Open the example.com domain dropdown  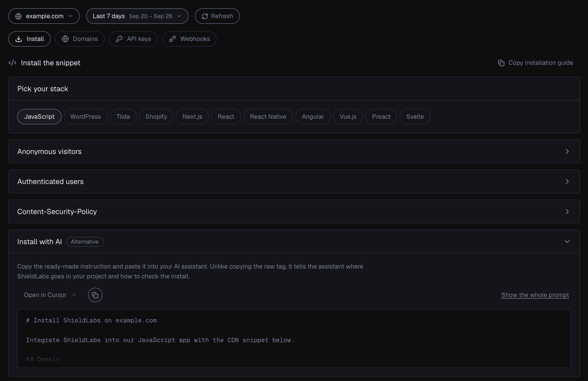[44, 16]
